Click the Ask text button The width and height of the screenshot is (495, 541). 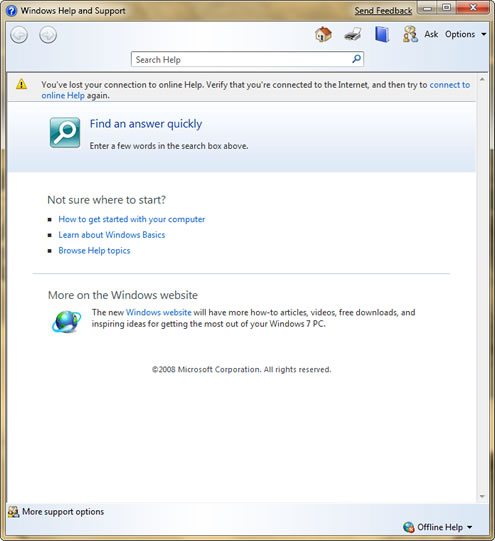[x=431, y=34]
